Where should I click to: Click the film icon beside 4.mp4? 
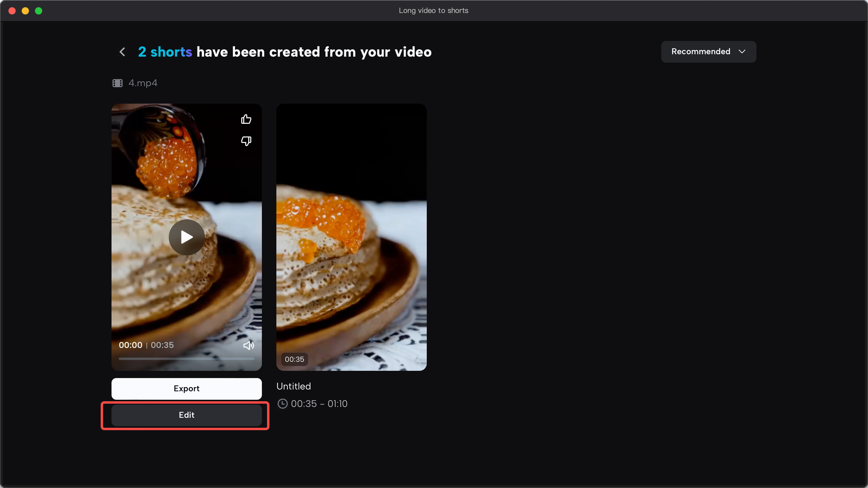point(117,83)
